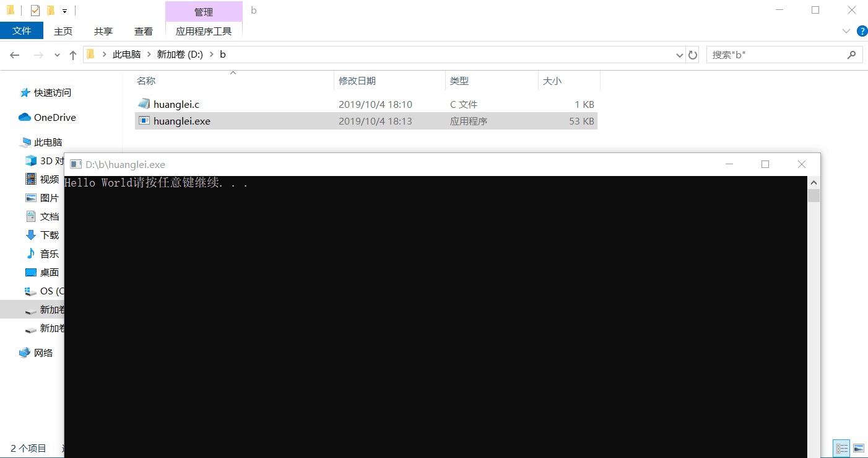Click the 应用程序 type cell of huanglei.exe
The height and width of the screenshot is (458, 868).
tap(469, 121)
